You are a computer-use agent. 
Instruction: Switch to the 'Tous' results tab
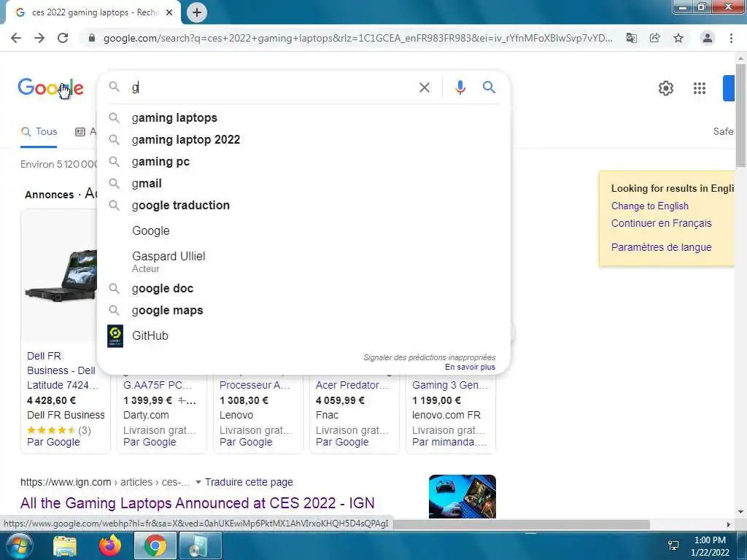tap(39, 132)
